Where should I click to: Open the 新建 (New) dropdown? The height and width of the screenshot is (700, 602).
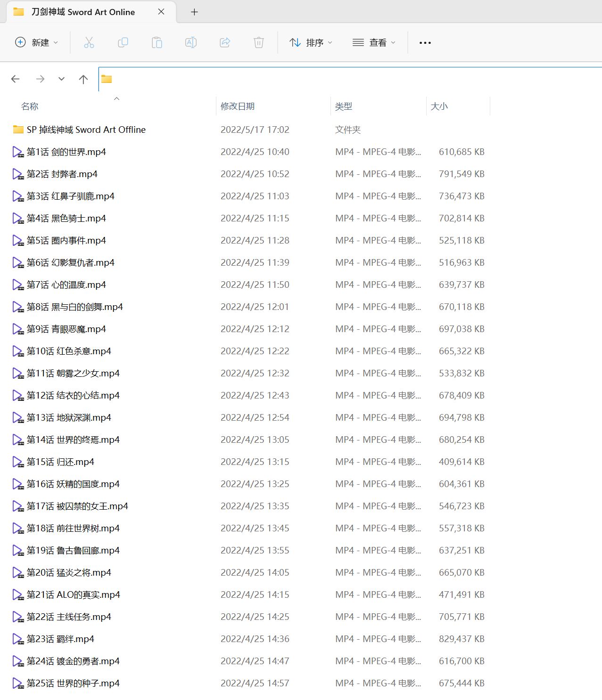click(37, 42)
